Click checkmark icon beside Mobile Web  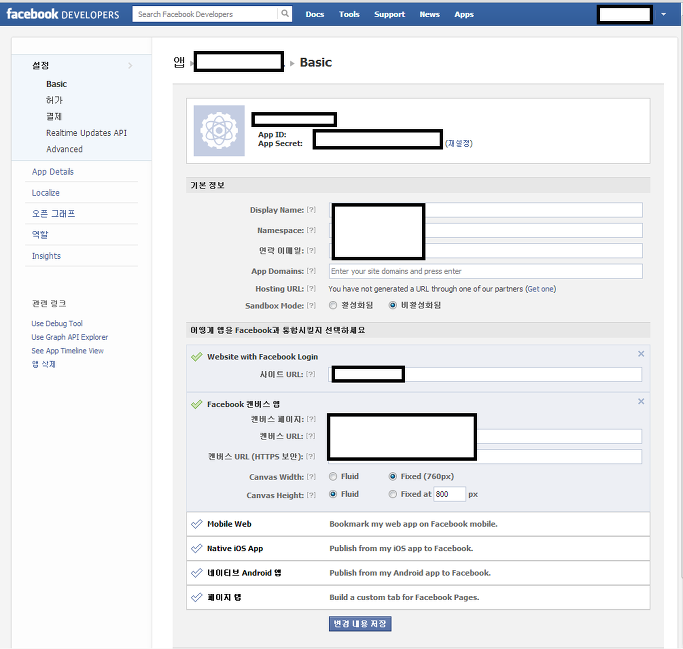197,524
